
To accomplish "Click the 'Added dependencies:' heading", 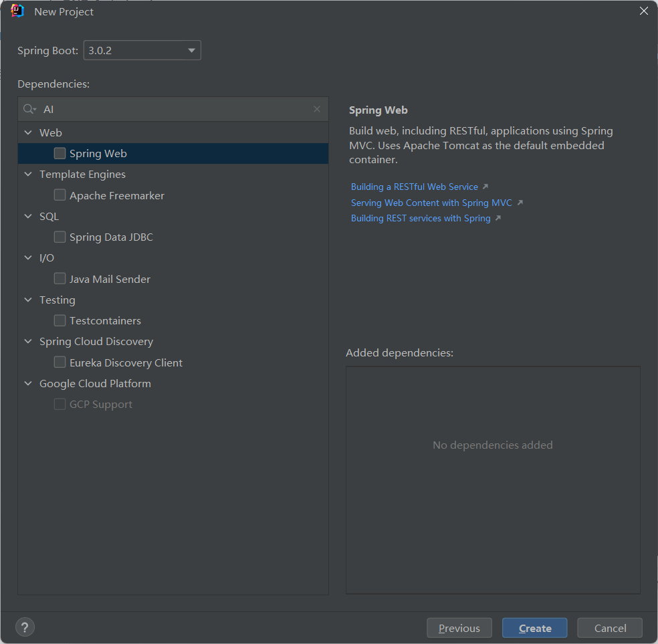I will pos(399,353).
